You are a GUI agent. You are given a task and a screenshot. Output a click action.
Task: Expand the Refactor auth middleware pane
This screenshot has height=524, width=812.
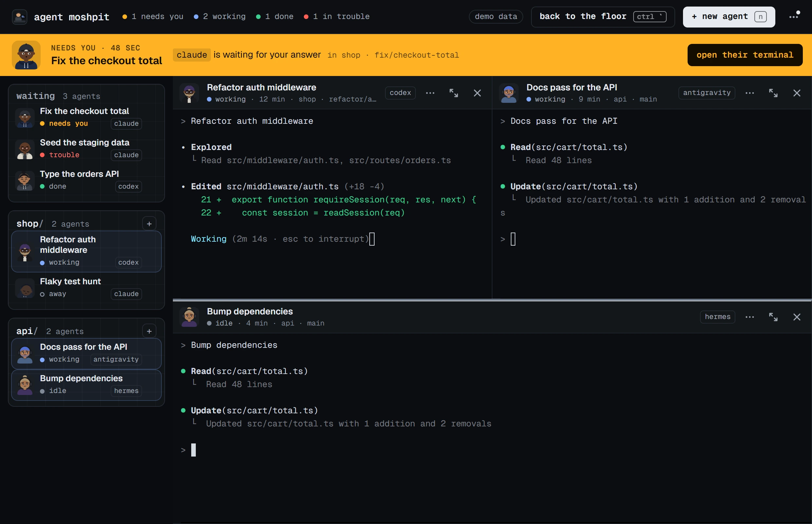point(453,93)
